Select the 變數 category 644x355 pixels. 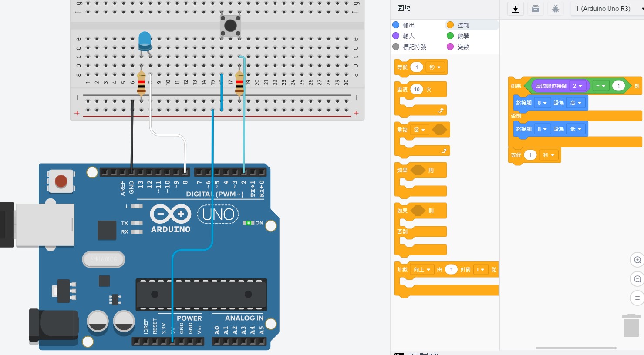(463, 47)
